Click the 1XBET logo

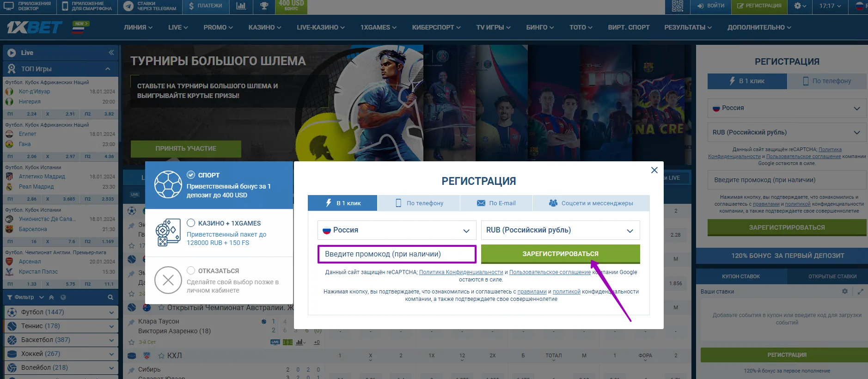[34, 28]
